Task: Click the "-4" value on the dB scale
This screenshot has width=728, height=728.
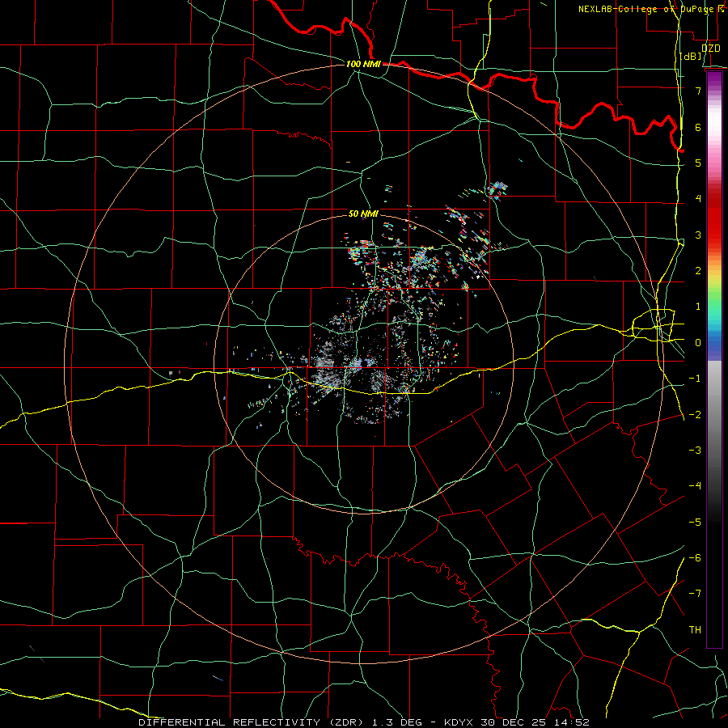Action: (695, 486)
